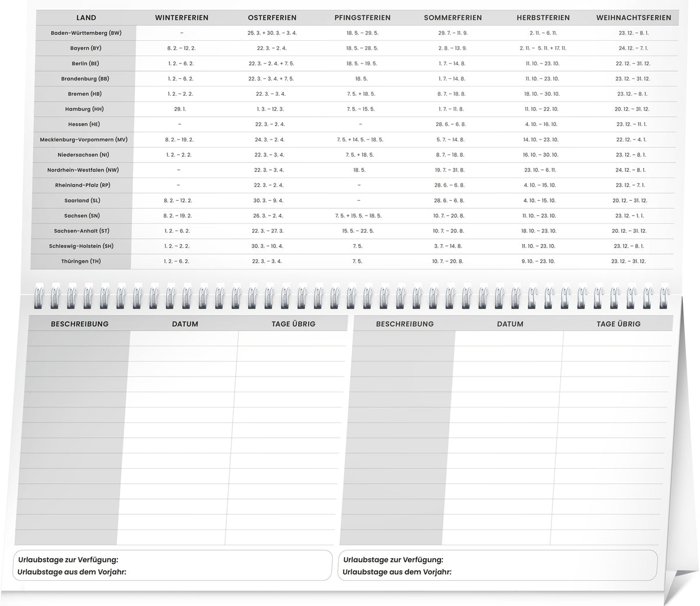This screenshot has width=700, height=606.
Task: Select Rheinland-Pfalz's Weihnachtsferien dates "23. 12. – 7. 1."
Action: click(631, 185)
